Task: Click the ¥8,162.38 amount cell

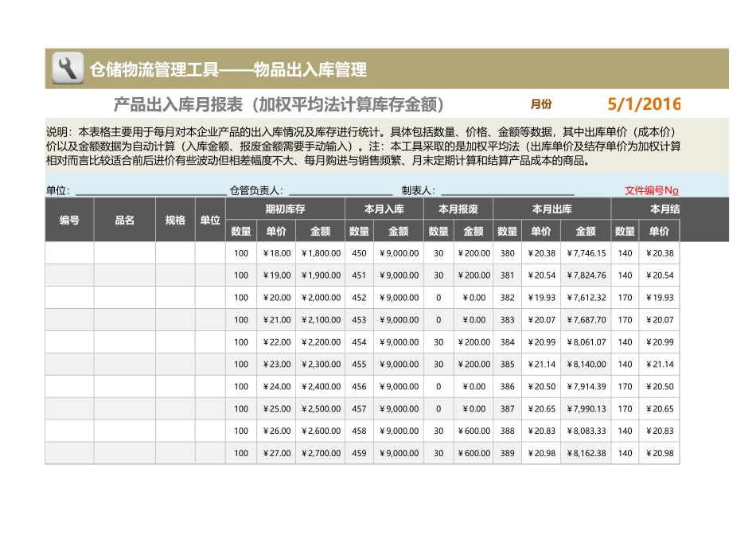Action: 586,454
